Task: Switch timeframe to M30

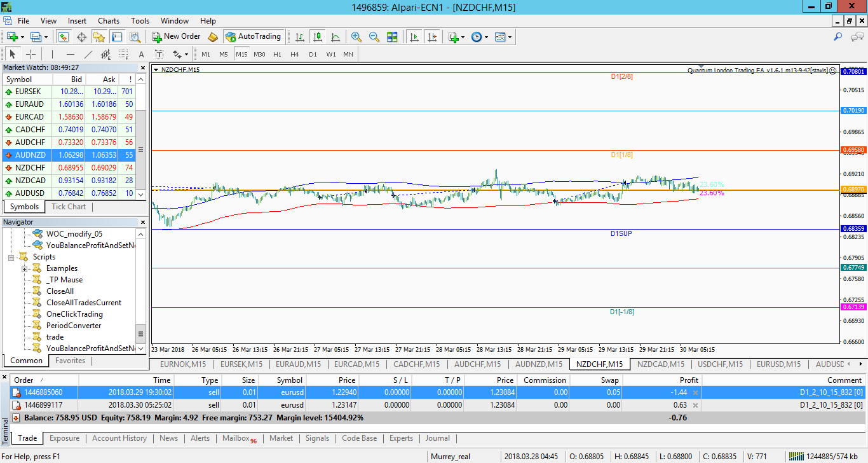Action: (259, 54)
